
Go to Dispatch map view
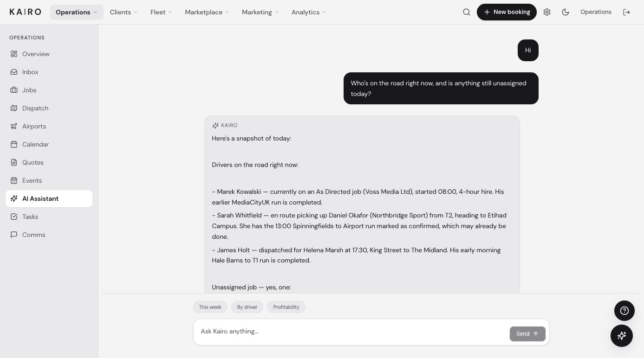pyautogui.click(x=49, y=108)
